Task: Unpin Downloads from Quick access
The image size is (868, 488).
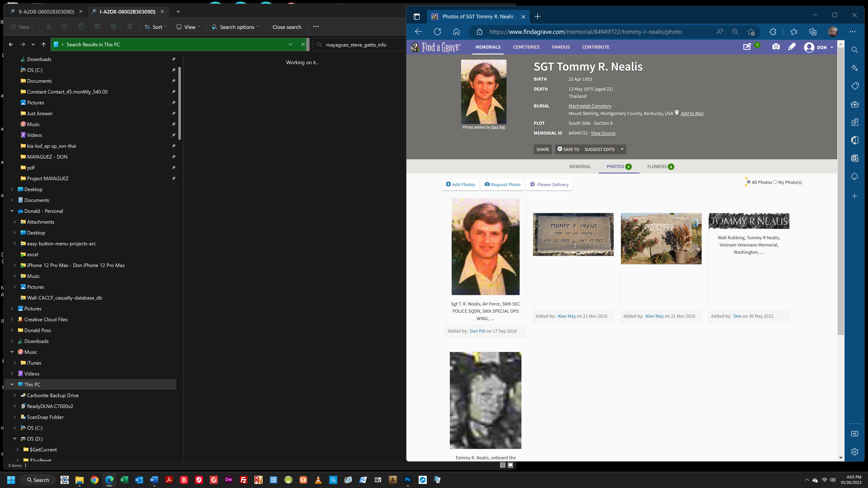Action: point(174,59)
